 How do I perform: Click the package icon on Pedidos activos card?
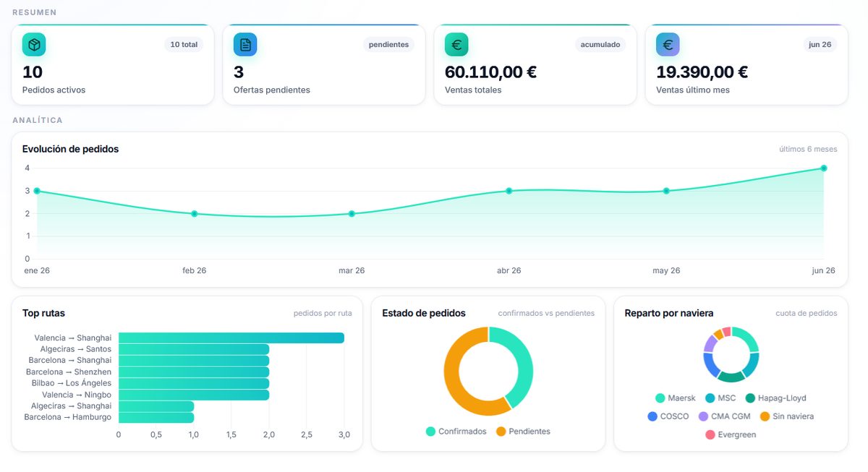click(x=34, y=45)
